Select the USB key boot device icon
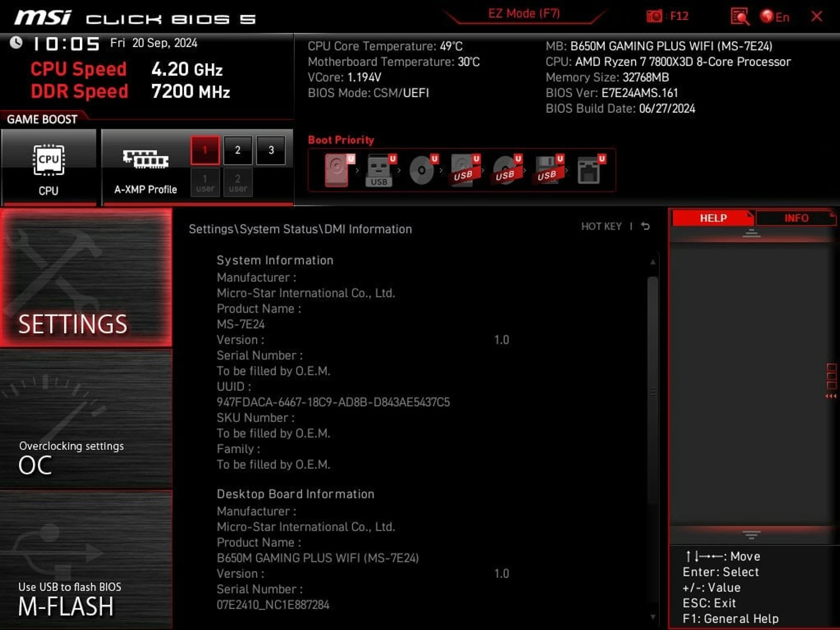Viewport: 840px width, 630px height. point(380,170)
